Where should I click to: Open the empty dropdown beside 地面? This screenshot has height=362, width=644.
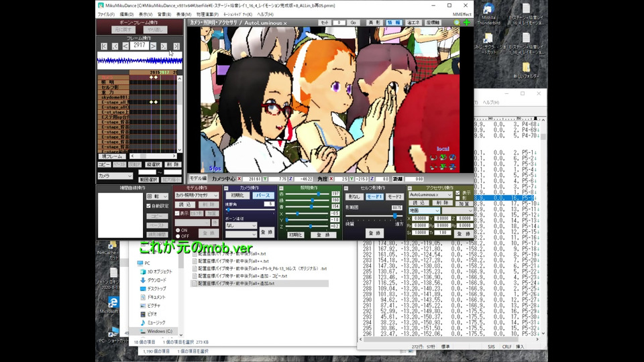pyautogui.click(x=458, y=210)
